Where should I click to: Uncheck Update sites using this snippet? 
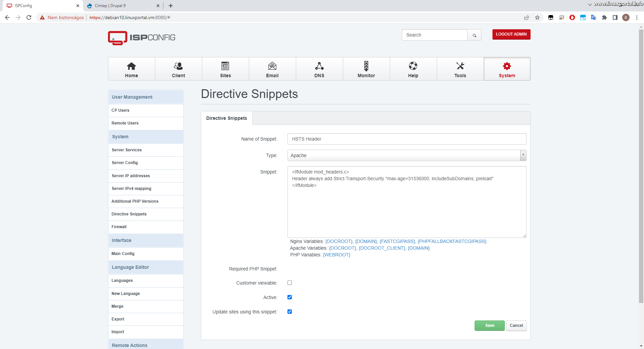coord(289,312)
